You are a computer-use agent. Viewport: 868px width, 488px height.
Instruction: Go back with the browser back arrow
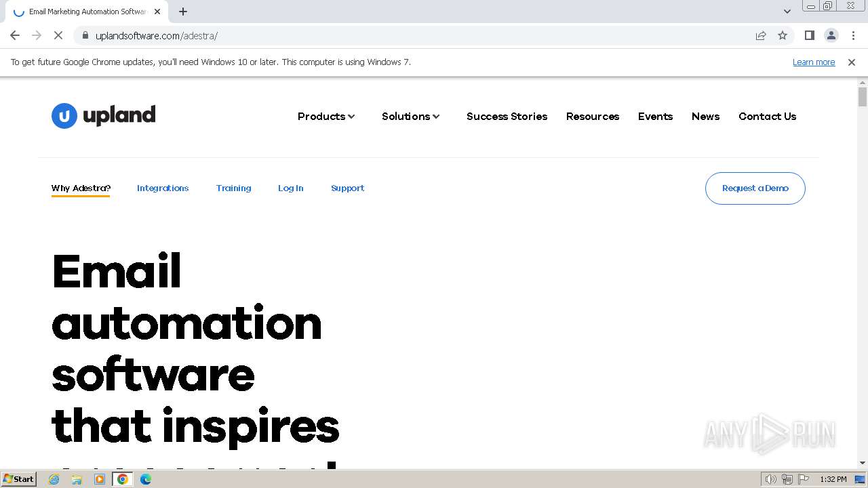click(15, 35)
